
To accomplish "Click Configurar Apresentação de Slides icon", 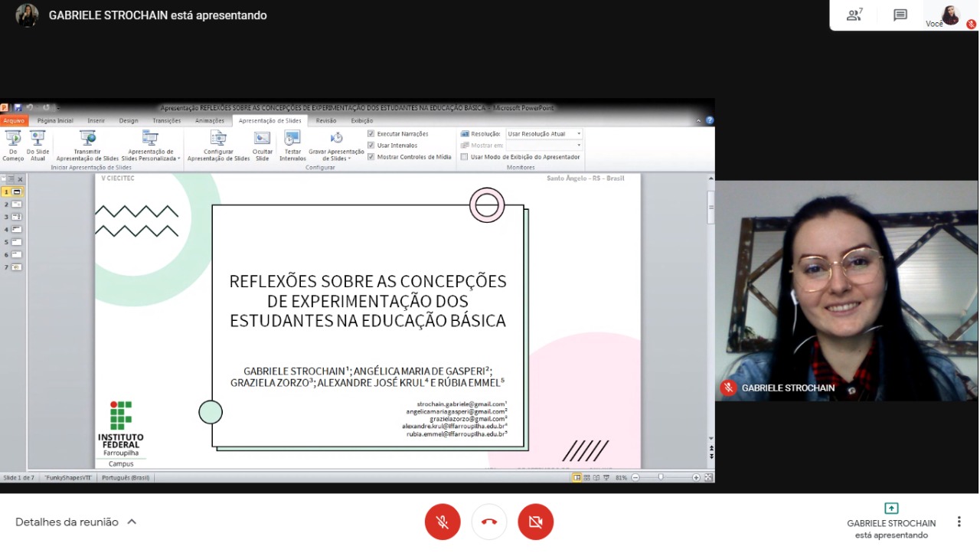I will click(218, 146).
